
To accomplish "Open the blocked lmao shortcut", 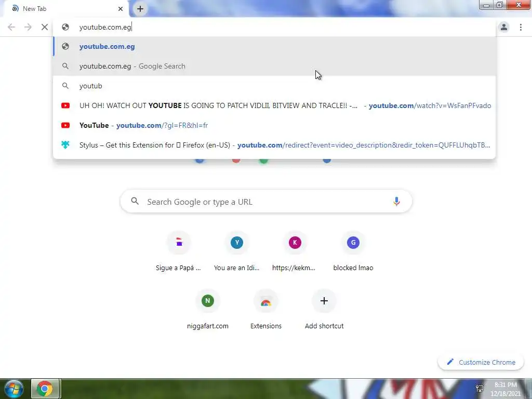I will (353, 252).
